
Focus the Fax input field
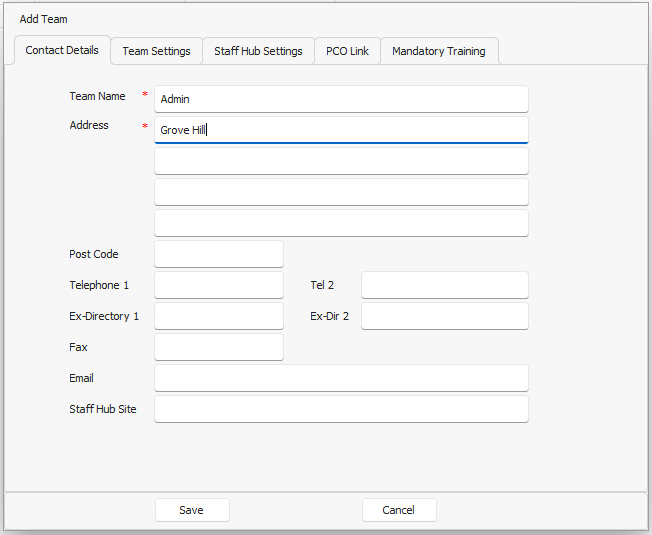219,347
